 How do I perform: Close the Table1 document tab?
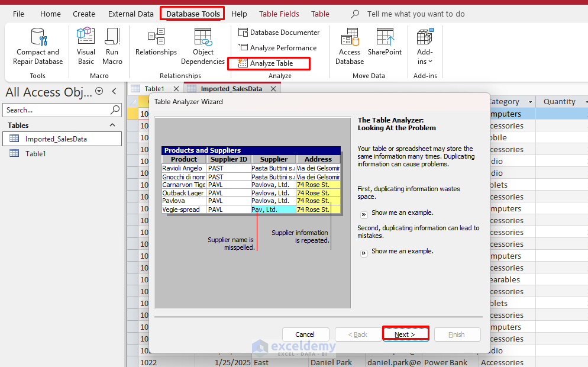176,89
